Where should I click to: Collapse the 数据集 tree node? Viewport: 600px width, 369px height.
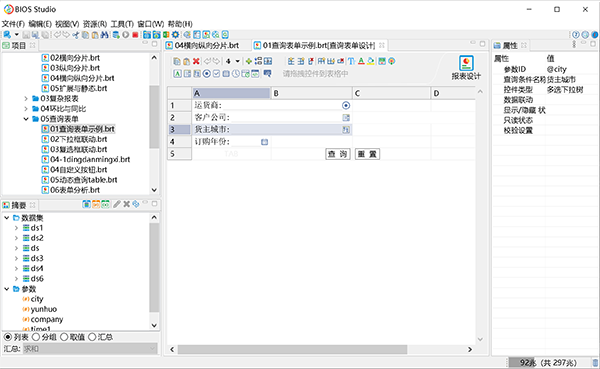point(7,218)
